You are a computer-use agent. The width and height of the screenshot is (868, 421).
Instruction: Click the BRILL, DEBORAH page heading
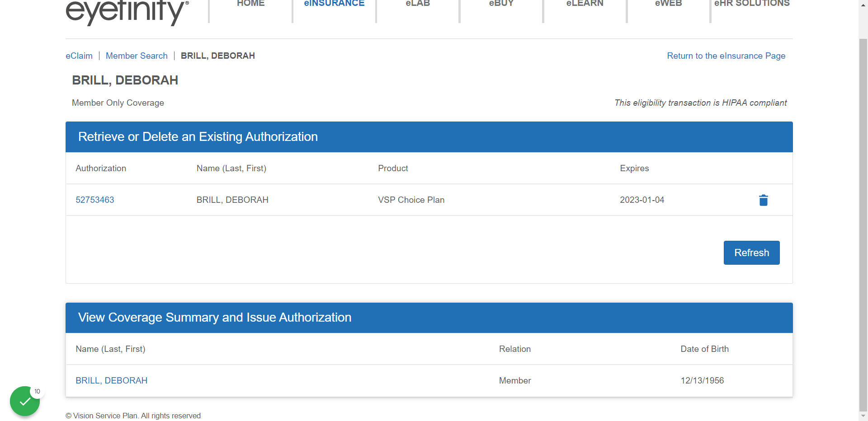click(x=125, y=80)
